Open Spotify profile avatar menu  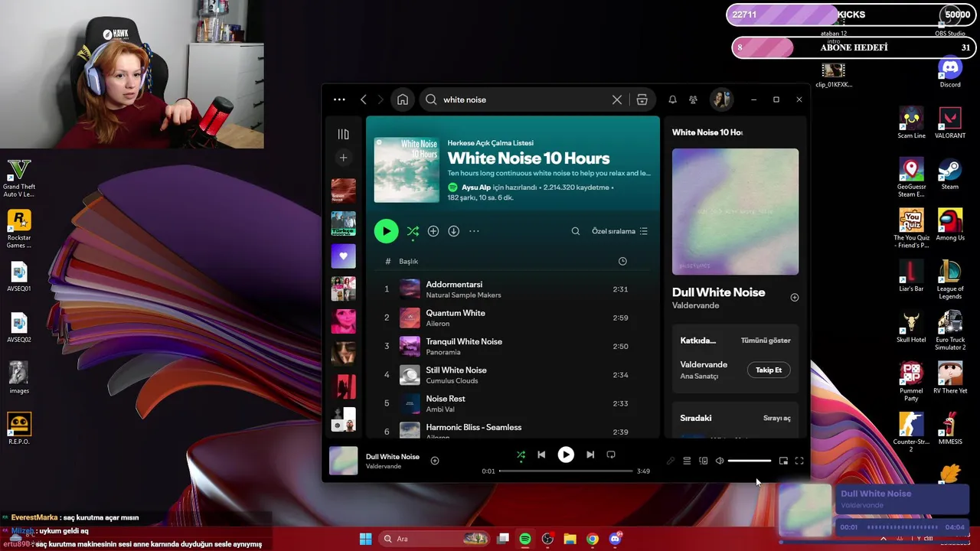[x=720, y=99]
